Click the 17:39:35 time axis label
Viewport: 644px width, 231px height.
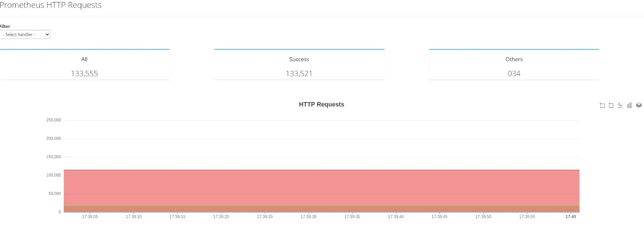click(352, 217)
